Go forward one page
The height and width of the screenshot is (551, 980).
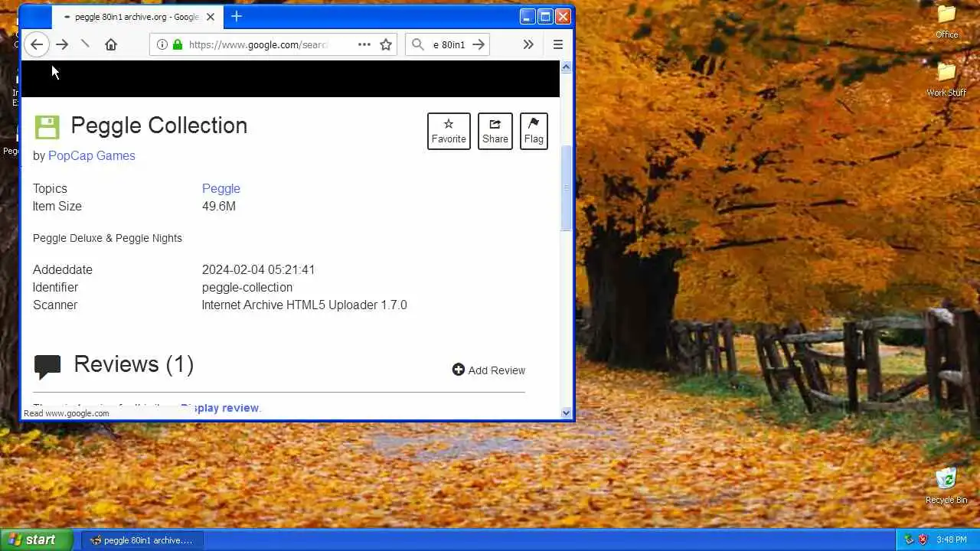point(62,44)
